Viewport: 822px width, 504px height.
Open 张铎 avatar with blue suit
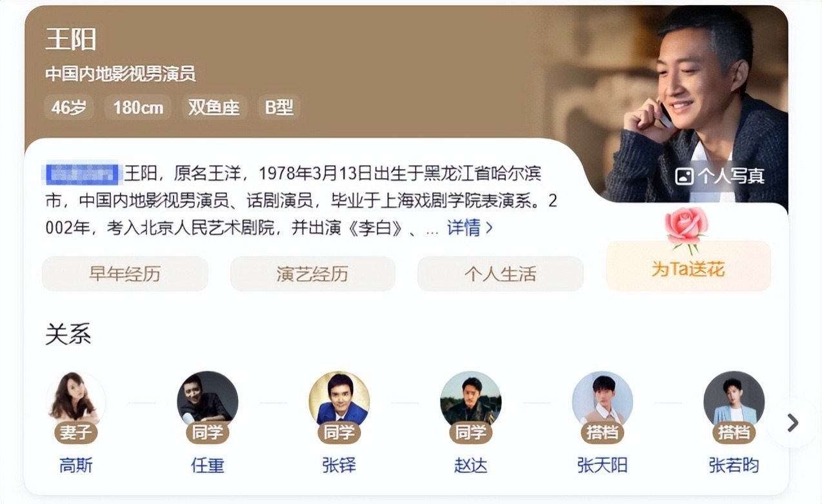(x=339, y=400)
